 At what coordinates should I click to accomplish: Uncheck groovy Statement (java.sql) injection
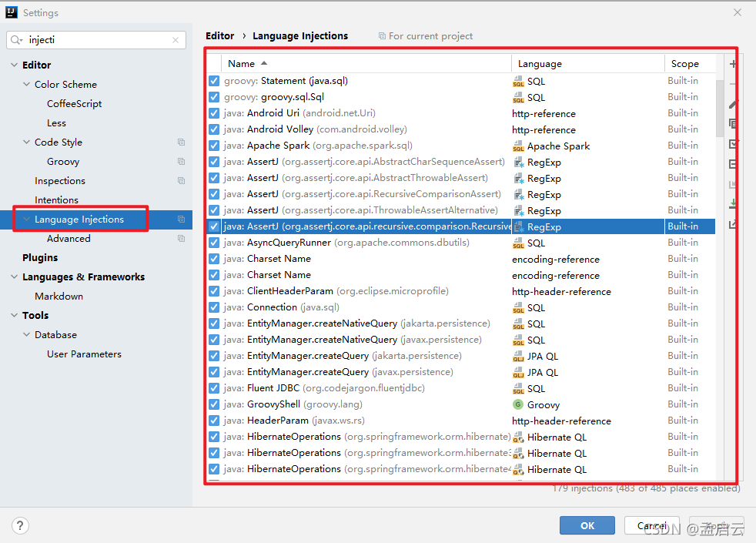(x=214, y=81)
